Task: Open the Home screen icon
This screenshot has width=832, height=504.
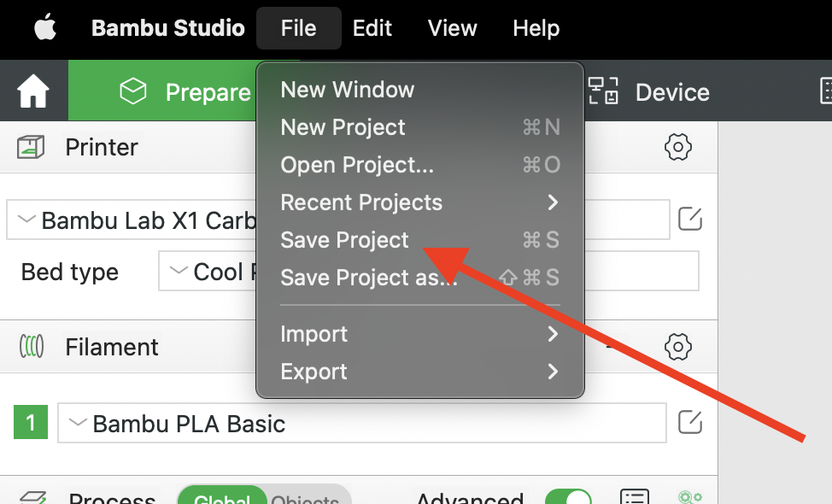Action: 32,91
